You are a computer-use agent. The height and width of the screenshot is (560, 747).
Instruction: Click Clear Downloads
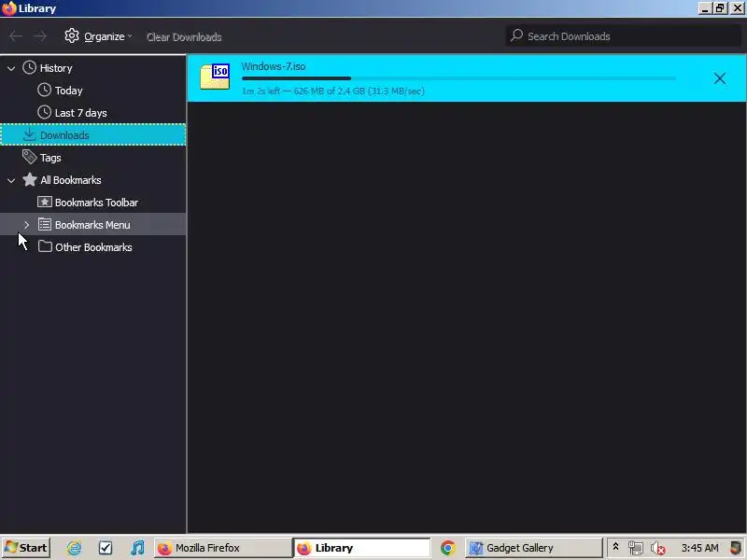tap(184, 37)
